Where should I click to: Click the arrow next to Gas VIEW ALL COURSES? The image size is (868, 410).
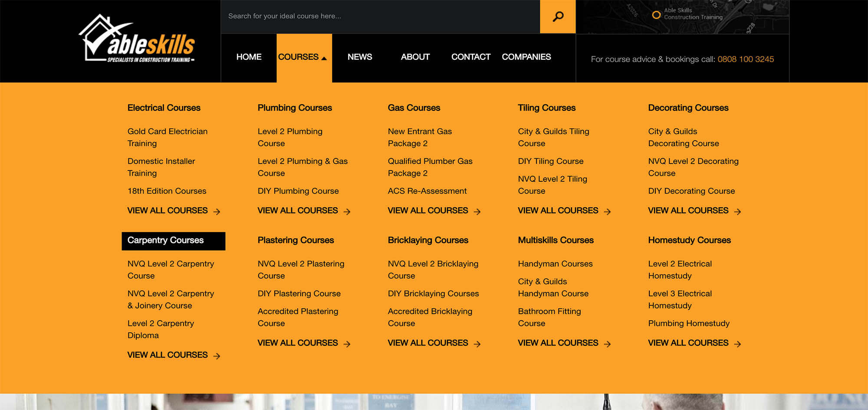tap(478, 212)
